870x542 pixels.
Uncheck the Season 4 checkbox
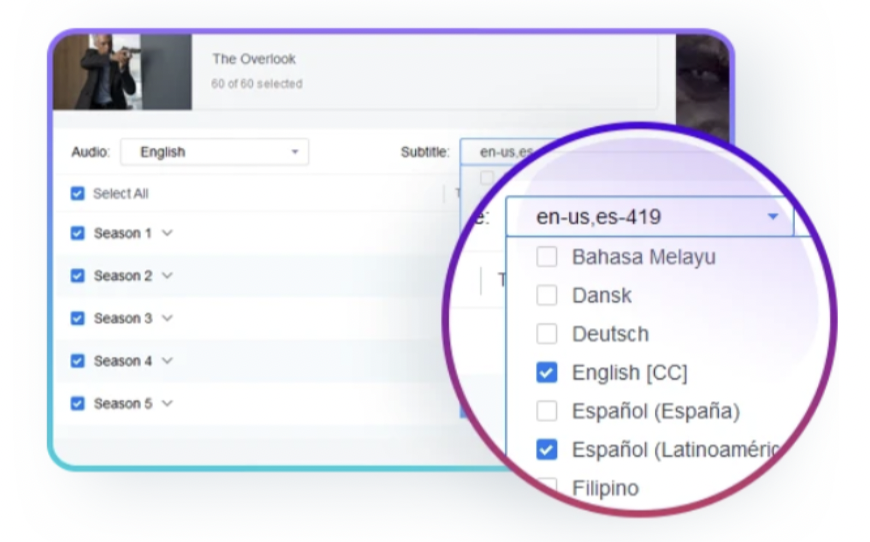pyautogui.click(x=78, y=361)
